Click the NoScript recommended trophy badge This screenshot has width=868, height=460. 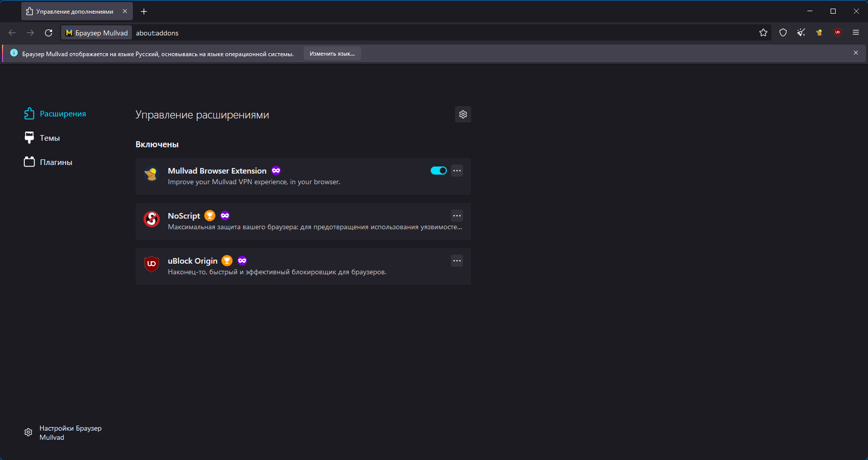(x=210, y=216)
